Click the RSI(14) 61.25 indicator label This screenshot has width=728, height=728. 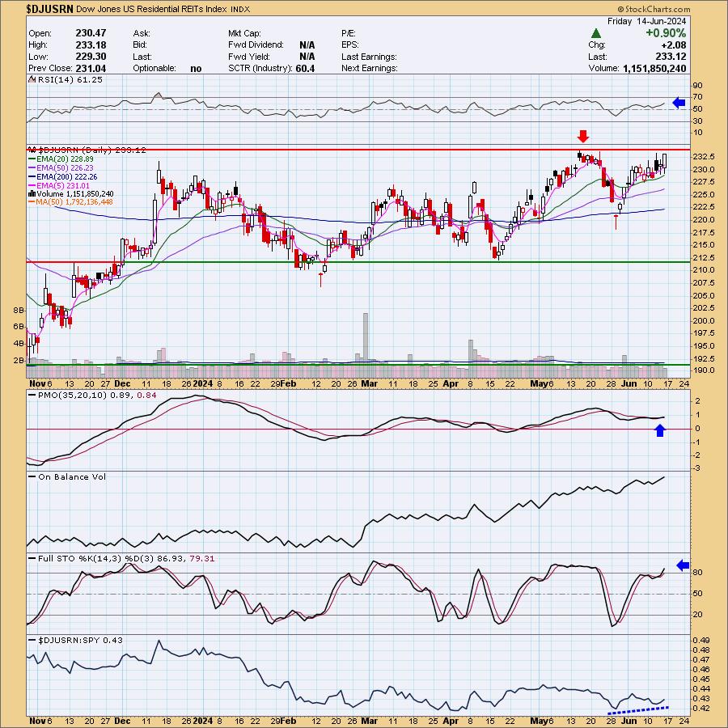click(x=70, y=79)
